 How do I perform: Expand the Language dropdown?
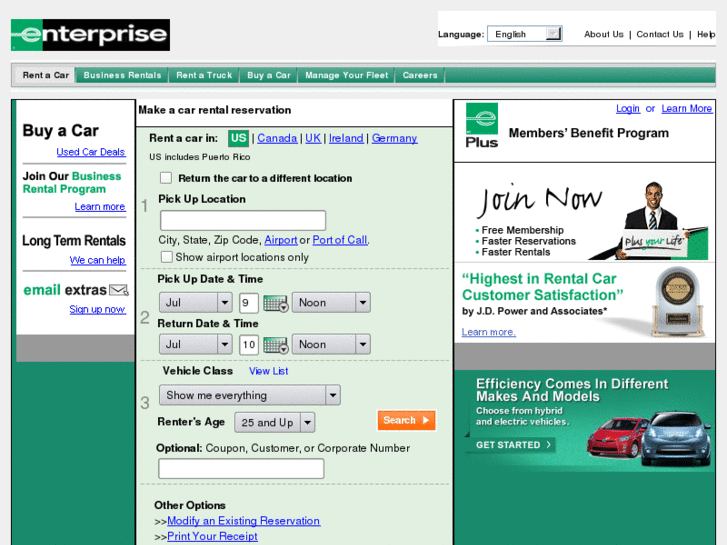(x=524, y=34)
